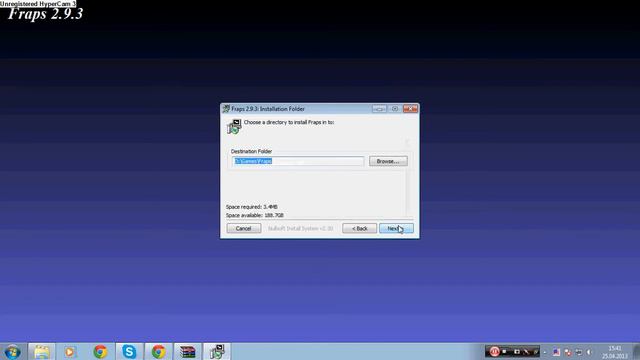Viewport: 640px width, 360px height.
Task: Stop recording in the HyperCam toolbar
Action: 505,351
